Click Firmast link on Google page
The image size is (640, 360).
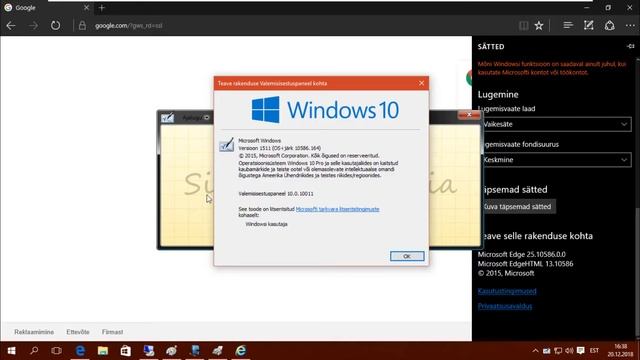coord(113,332)
